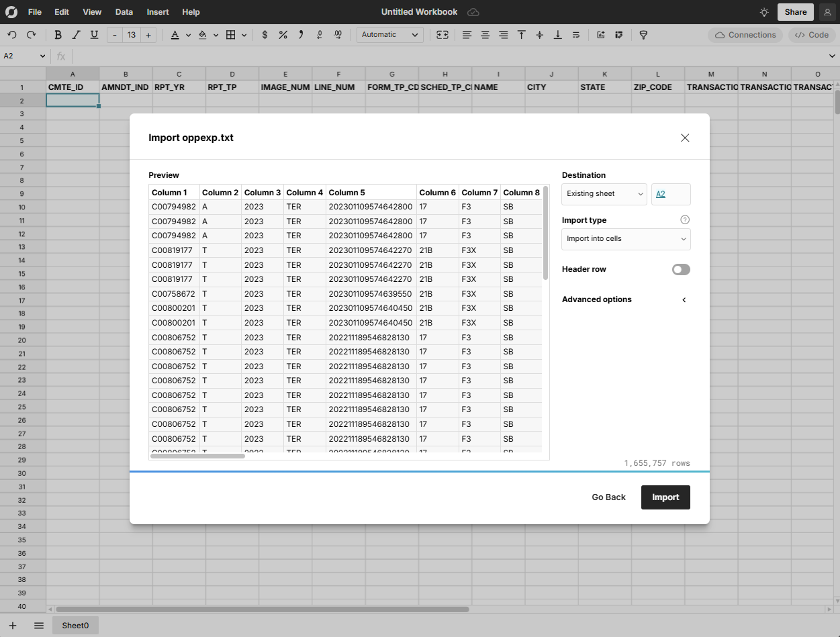Viewport: 840px width, 637px height.
Task: Increase decimal places shown
Action: pyautogui.click(x=338, y=34)
